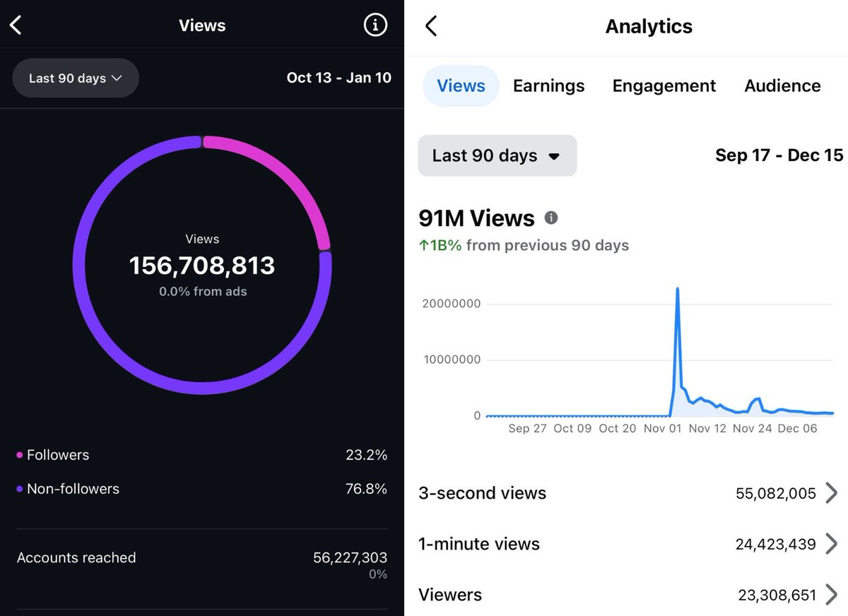
Task: Tap the Nov 12 axis label
Action: [x=707, y=429]
